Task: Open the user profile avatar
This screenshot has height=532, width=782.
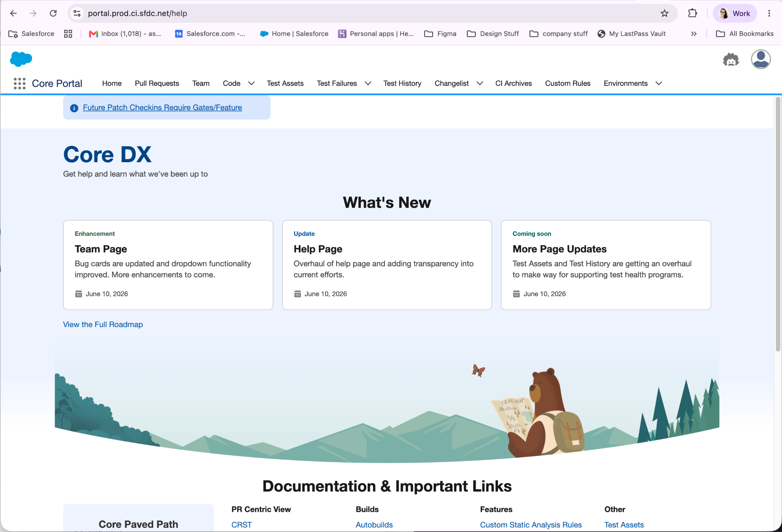Action: click(761, 59)
